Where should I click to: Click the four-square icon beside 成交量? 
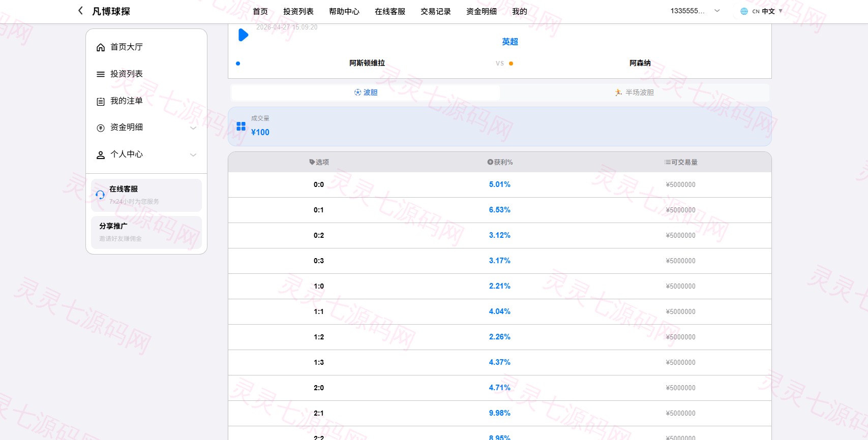tap(241, 126)
